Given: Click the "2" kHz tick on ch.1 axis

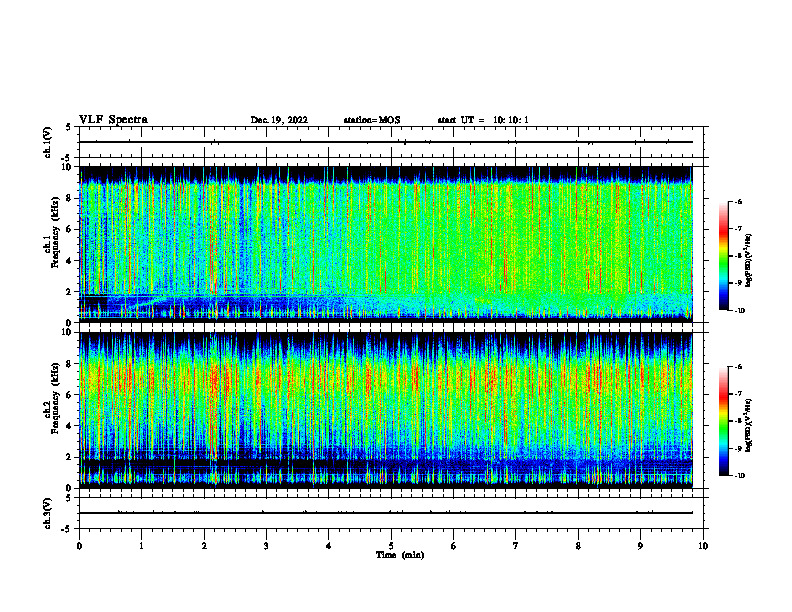Looking at the screenshot, I should click(69, 292).
